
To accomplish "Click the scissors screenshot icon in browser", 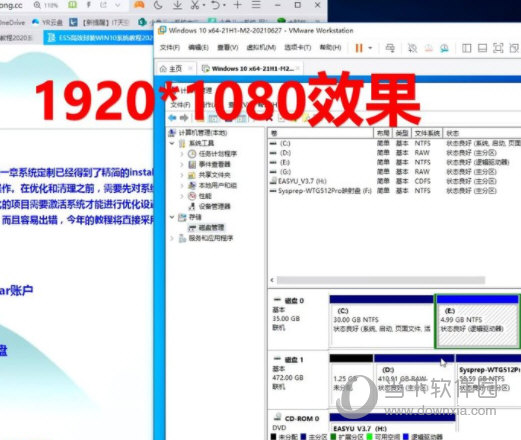I will 195,5.
